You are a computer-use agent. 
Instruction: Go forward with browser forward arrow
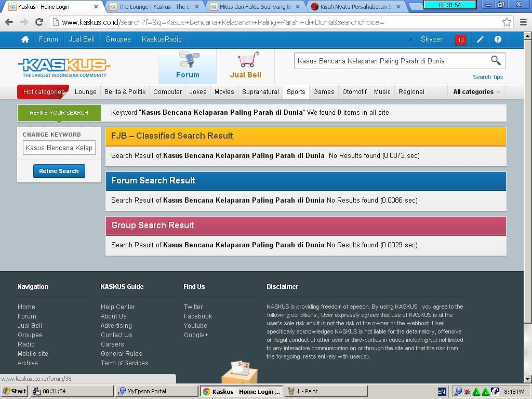[24, 22]
